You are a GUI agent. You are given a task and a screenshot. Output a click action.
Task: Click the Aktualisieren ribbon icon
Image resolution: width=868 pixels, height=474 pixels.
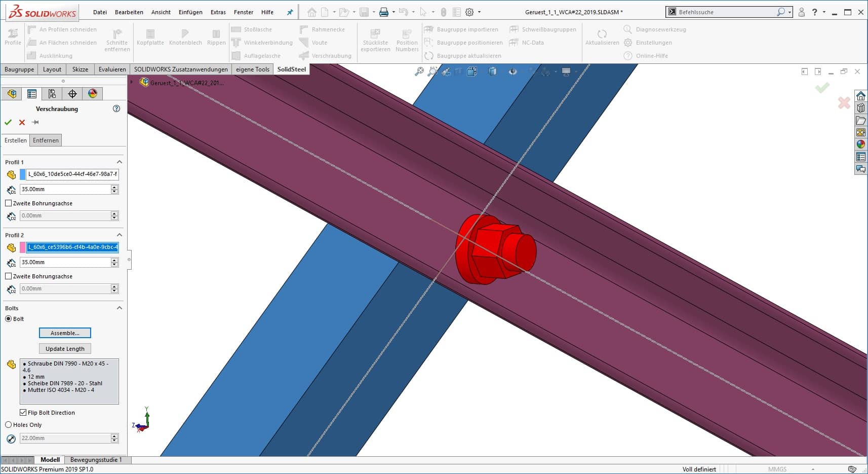(602, 37)
